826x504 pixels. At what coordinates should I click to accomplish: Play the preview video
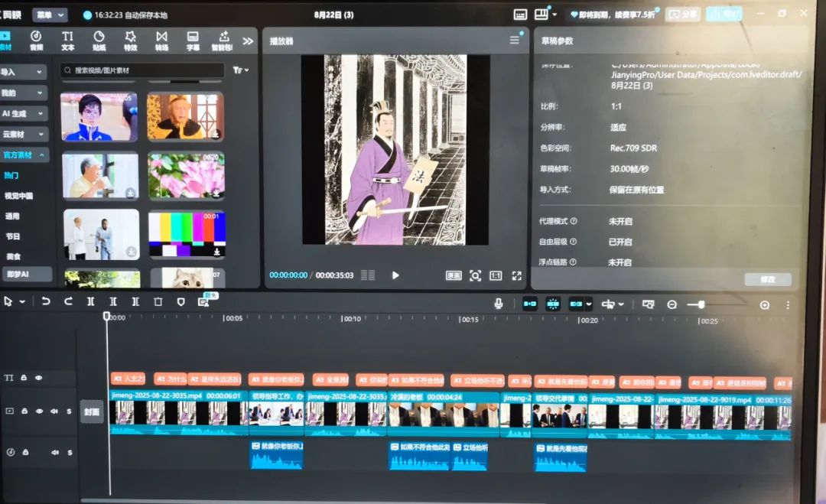coord(395,275)
